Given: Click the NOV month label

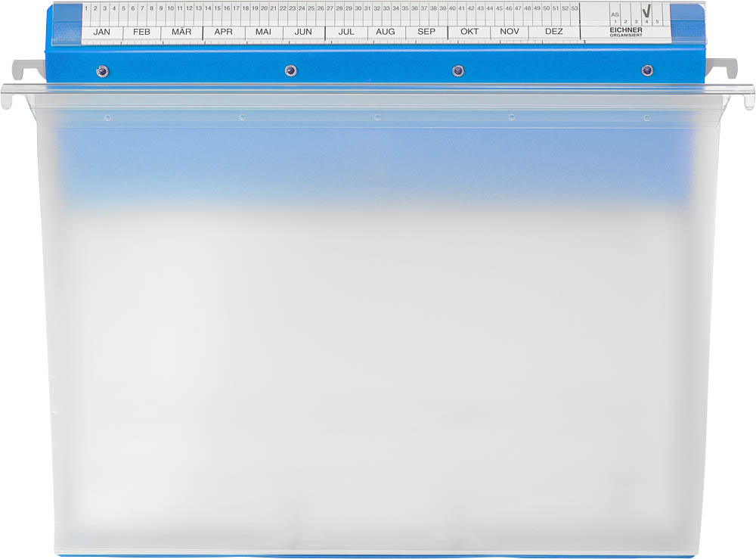Looking at the screenshot, I should [510, 32].
